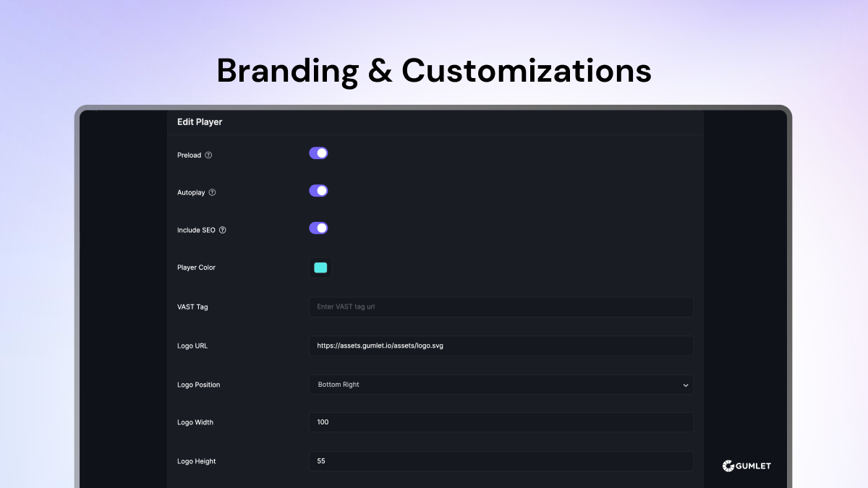Open the Include SEO help tooltip icon
The image size is (868, 488).
[x=222, y=230]
